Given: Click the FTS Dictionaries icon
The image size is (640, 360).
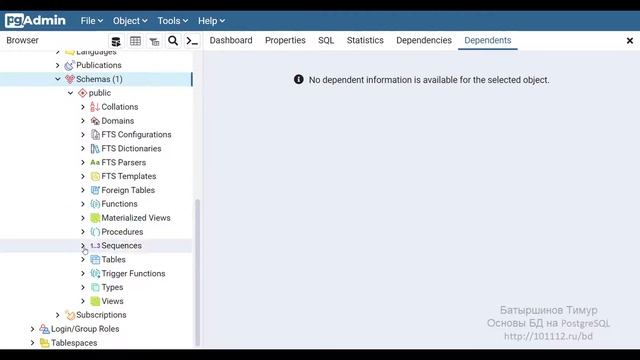Looking at the screenshot, I should click(95, 149).
